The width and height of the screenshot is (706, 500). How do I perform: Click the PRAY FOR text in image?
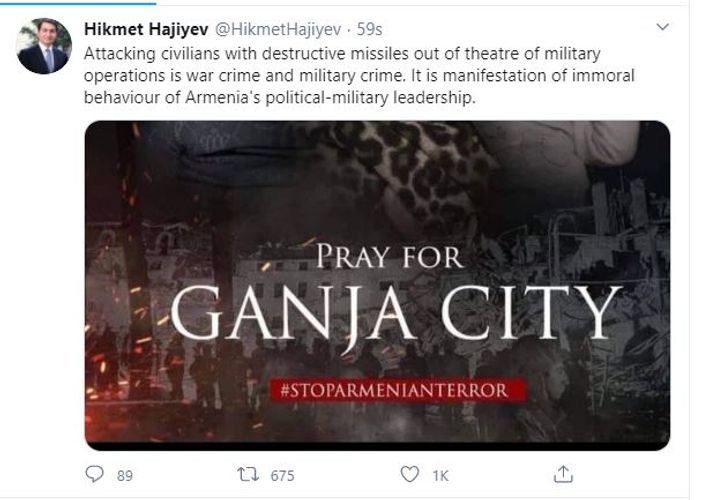tap(389, 256)
